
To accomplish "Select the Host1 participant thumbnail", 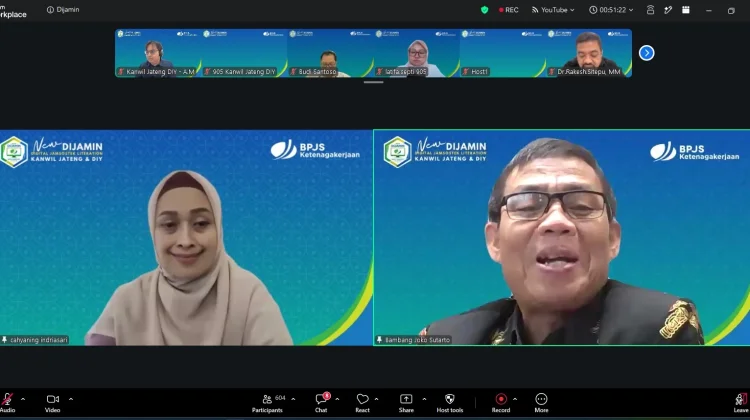I will point(502,53).
